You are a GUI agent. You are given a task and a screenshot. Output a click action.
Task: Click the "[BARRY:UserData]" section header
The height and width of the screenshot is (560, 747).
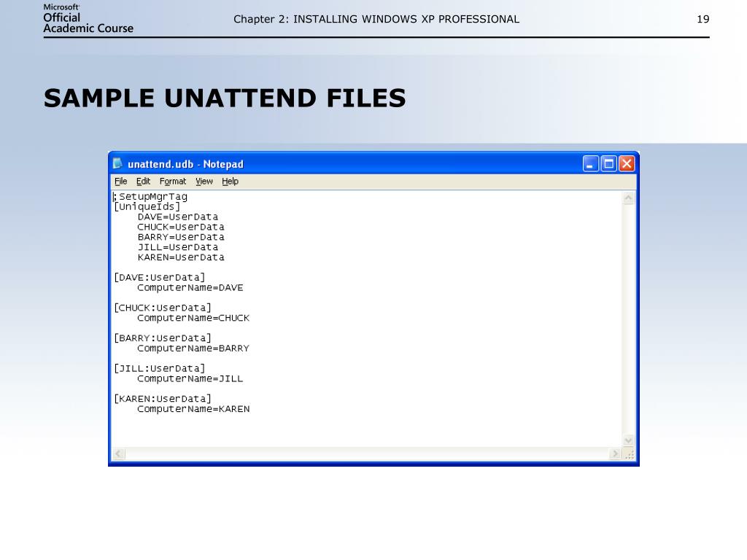(x=163, y=338)
